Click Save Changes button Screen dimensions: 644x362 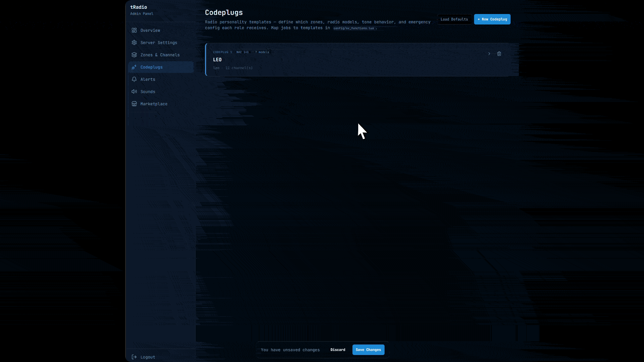click(x=368, y=350)
